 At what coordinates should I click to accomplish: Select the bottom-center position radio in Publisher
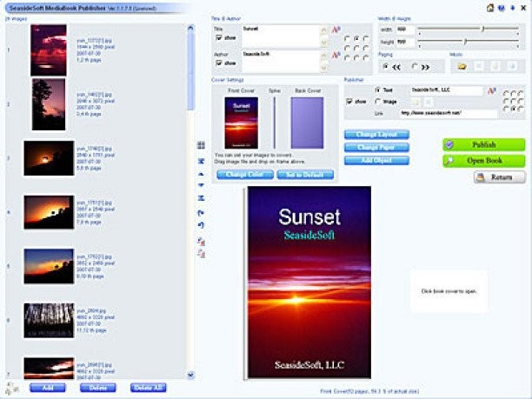[x=513, y=109]
